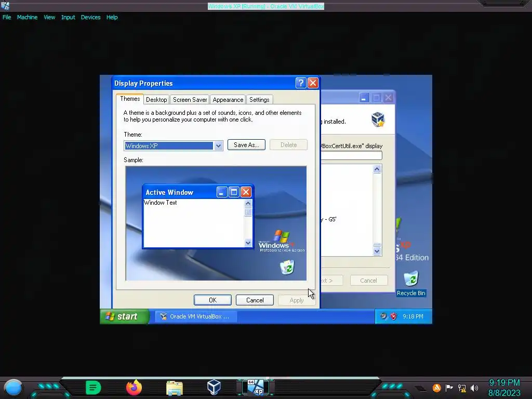
Task: Click Cancel in Display Properties
Action: (x=255, y=300)
